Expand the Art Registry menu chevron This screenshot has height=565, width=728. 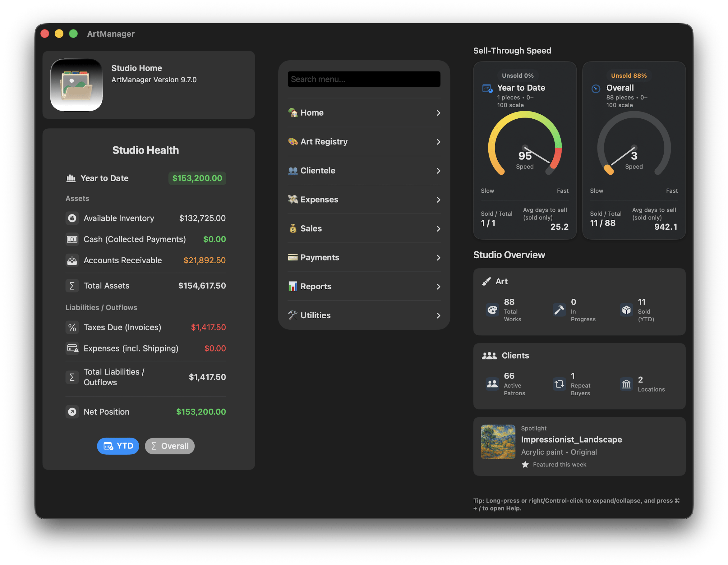[438, 142]
